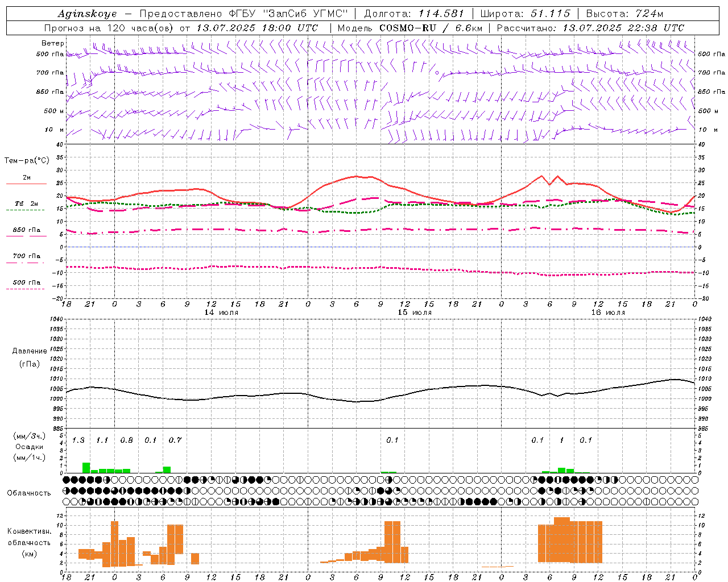Click the 0.7 precipitation total value
728x582 pixels.
coord(175,440)
